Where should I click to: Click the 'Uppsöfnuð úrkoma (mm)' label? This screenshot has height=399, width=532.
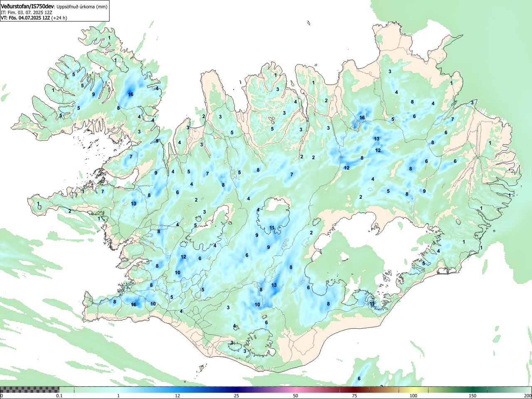(81, 7)
